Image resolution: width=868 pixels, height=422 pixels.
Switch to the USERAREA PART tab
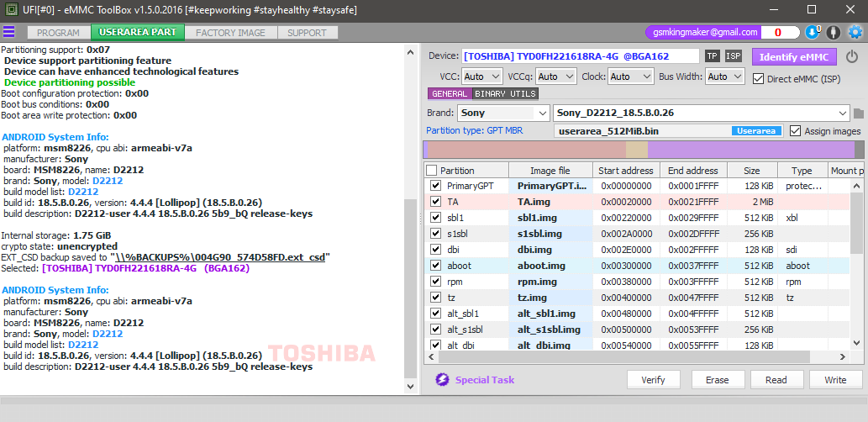(137, 32)
